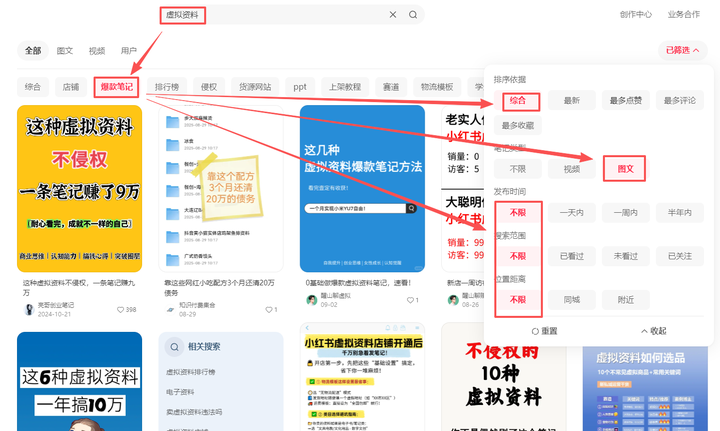This screenshot has height=431, width=720.
Task: Choose 图文 note type filter
Action: pos(625,169)
